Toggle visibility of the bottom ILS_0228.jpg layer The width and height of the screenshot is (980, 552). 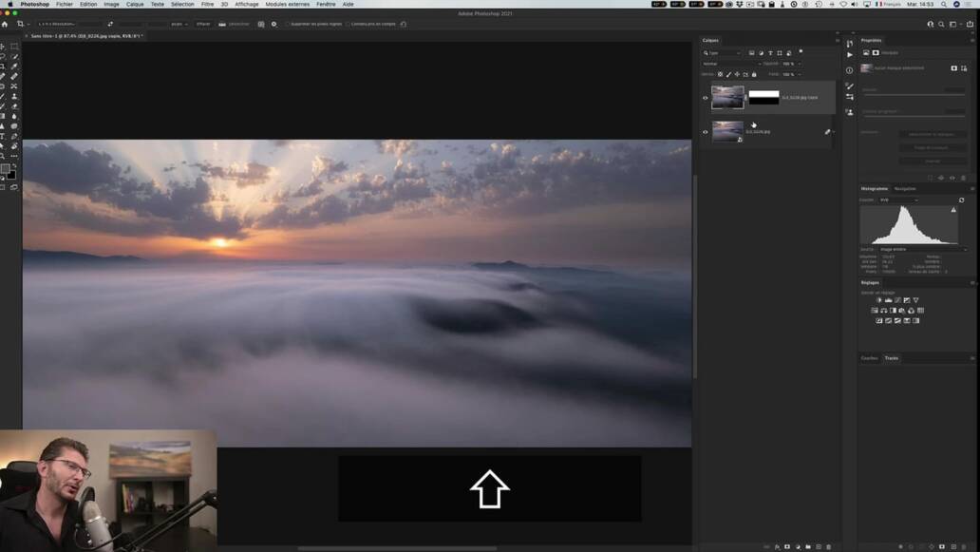(x=705, y=132)
